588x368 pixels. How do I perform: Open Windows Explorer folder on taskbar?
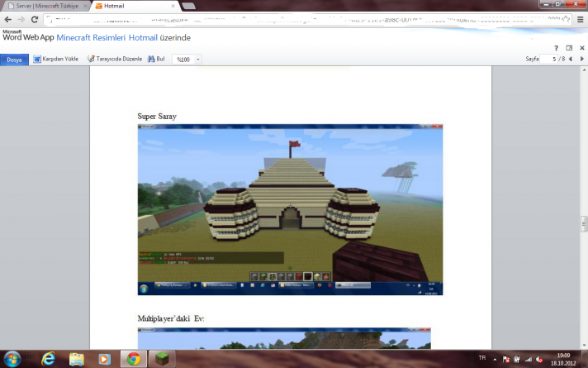pos(77,359)
